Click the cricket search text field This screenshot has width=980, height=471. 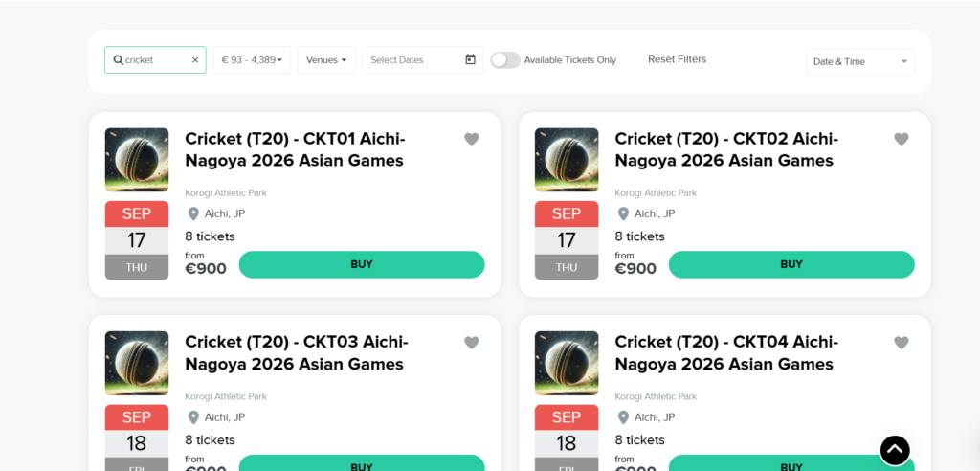tap(156, 60)
